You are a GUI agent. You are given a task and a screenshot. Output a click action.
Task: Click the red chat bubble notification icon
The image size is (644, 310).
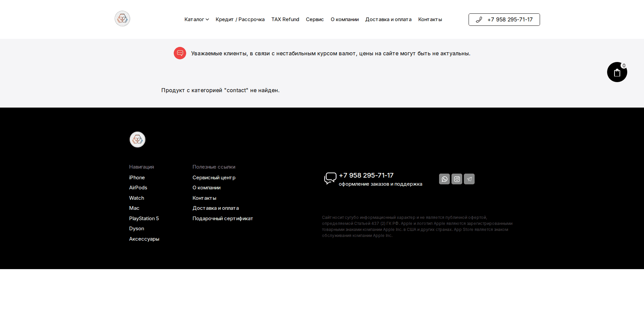[x=180, y=53]
